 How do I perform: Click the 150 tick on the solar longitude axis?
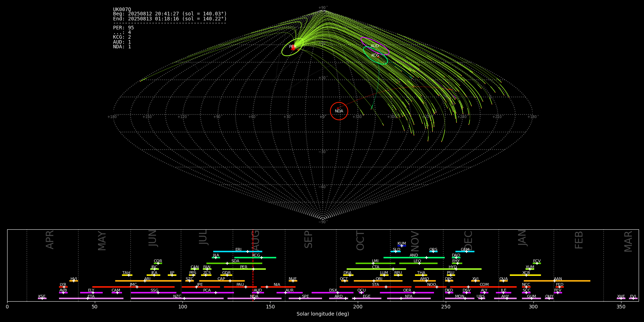270,307
